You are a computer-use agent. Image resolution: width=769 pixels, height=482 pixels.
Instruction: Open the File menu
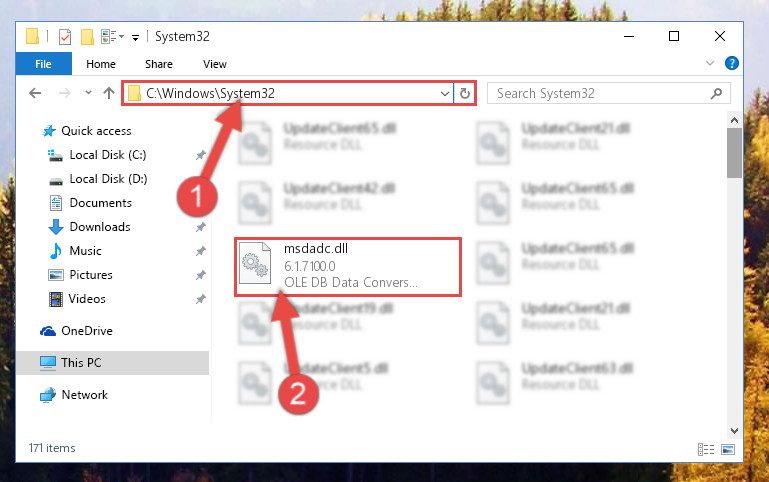coord(43,64)
